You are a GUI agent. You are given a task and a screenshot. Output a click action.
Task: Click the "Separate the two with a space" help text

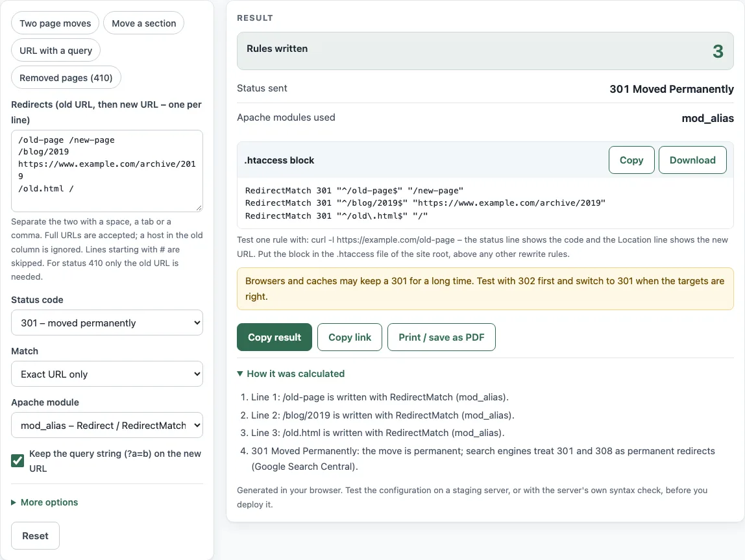tap(107, 249)
